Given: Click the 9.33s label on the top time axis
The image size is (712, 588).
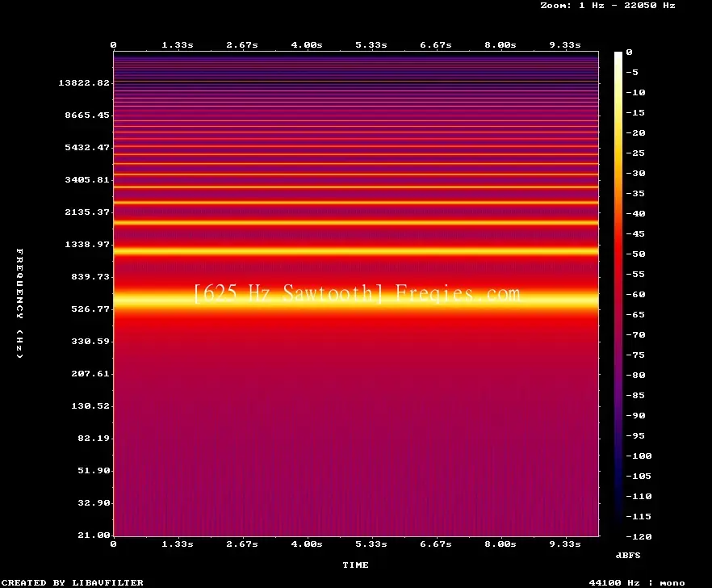Looking at the screenshot, I should pos(565,45).
